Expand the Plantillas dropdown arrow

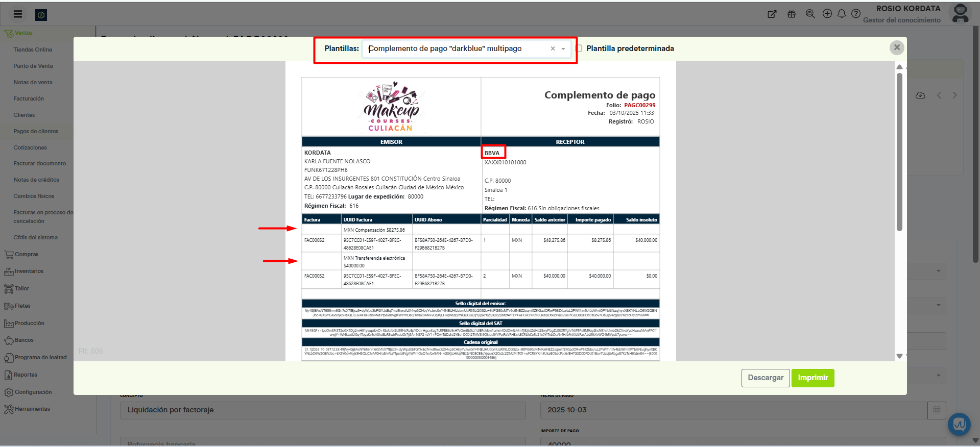(x=563, y=49)
